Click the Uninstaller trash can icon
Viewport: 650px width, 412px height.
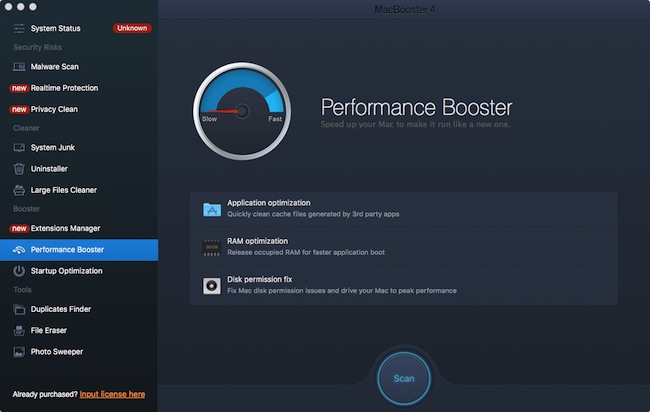tap(19, 169)
